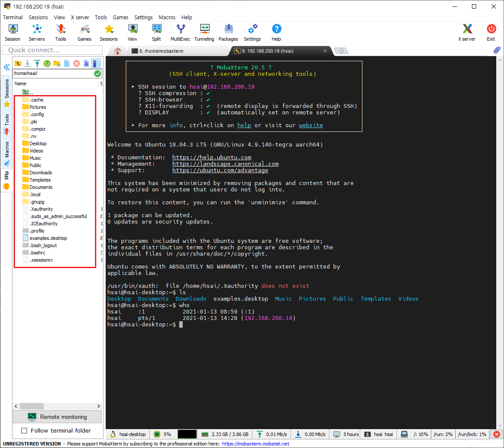504x448 pixels.
Task: Open the mobaxterm.mobatek.net link
Action: (x=255, y=444)
